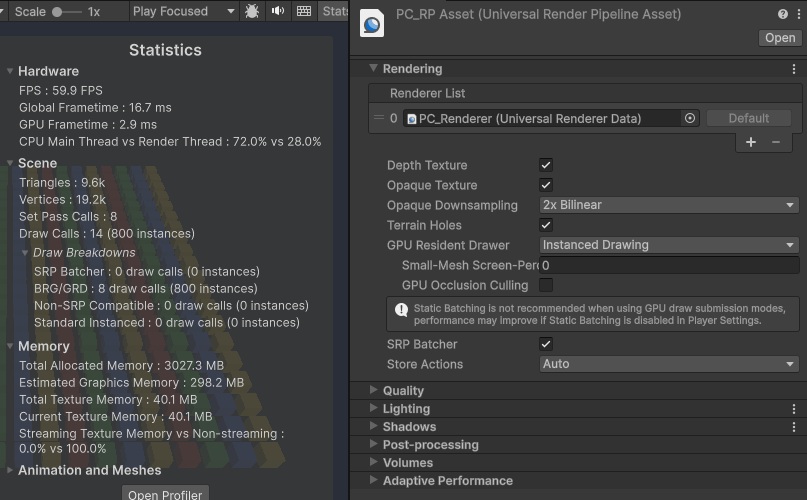The height and width of the screenshot is (500, 807).
Task: Click Total Texture Memory : 40.1 MB line
Action: click(x=108, y=400)
